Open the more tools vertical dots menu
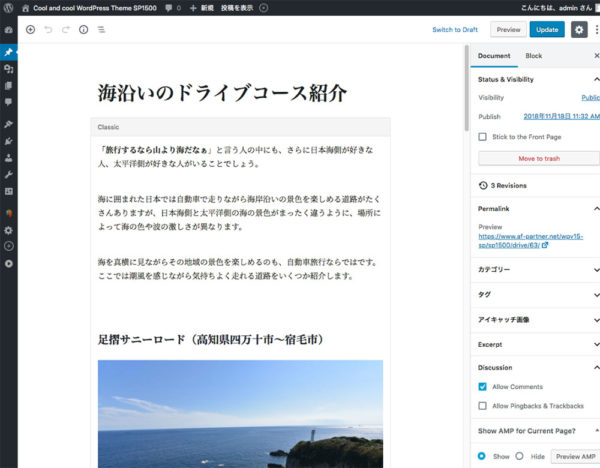 [x=597, y=29]
